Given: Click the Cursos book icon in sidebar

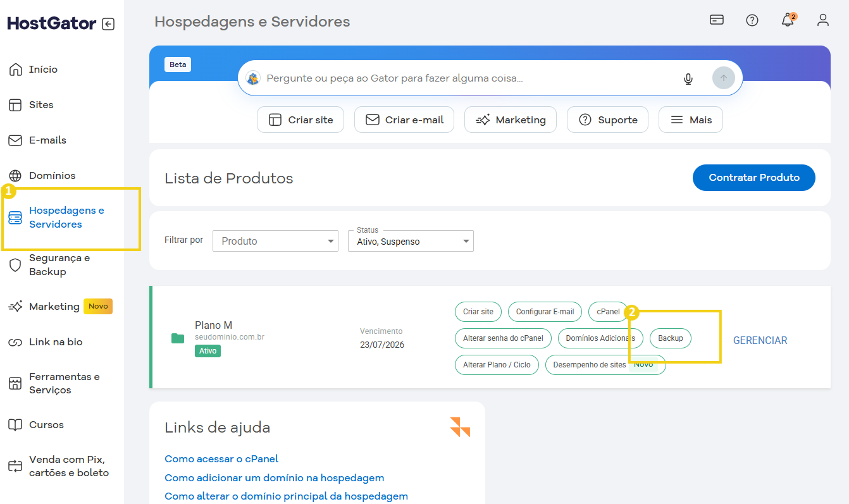Looking at the screenshot, I should 15,425.
